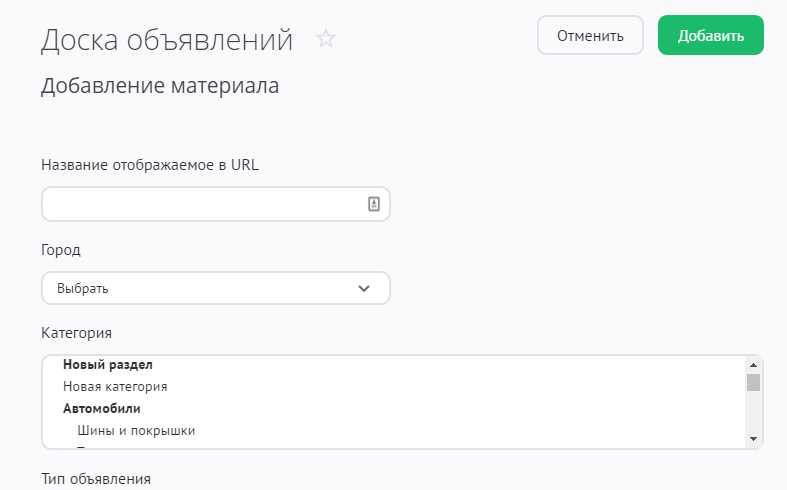
Task: Click the chevron arrow in Город selector
Action: [364, 288]
